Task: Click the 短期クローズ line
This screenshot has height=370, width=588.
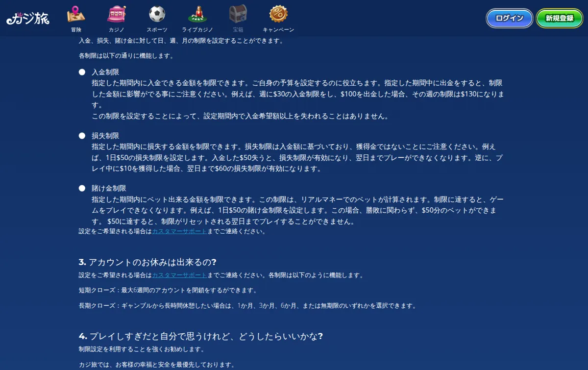Action: 168,290
